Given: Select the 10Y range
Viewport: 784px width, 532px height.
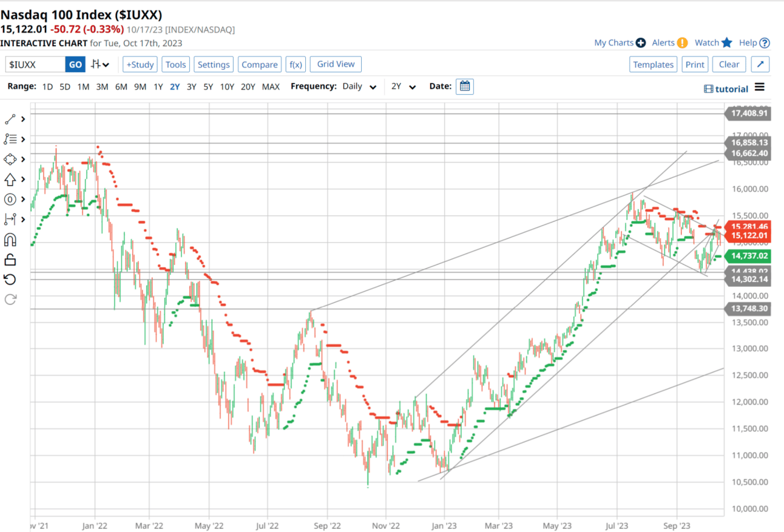Looking at the screenshot, I should click(x=227, y=87).
